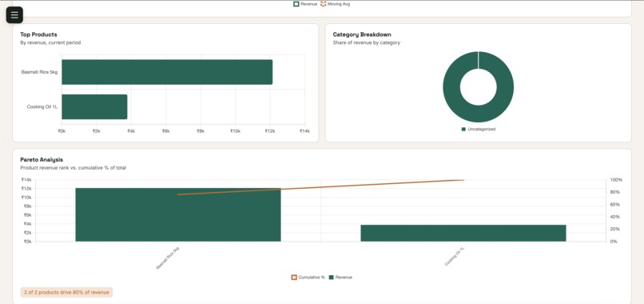Click the Basmati Rice 5kg bar in Top Products
The height and width of the screenshot is (304, 644).
pos(167,72)
